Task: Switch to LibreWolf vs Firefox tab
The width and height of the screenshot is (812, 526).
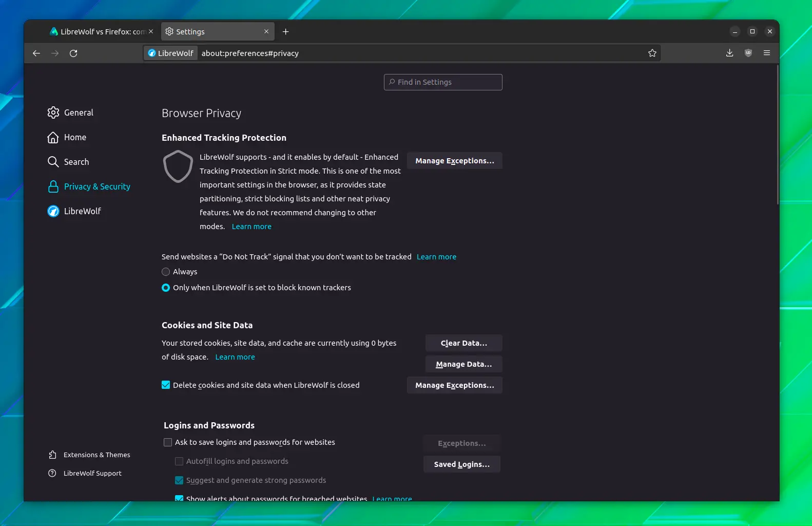Action: coord(101,32)
